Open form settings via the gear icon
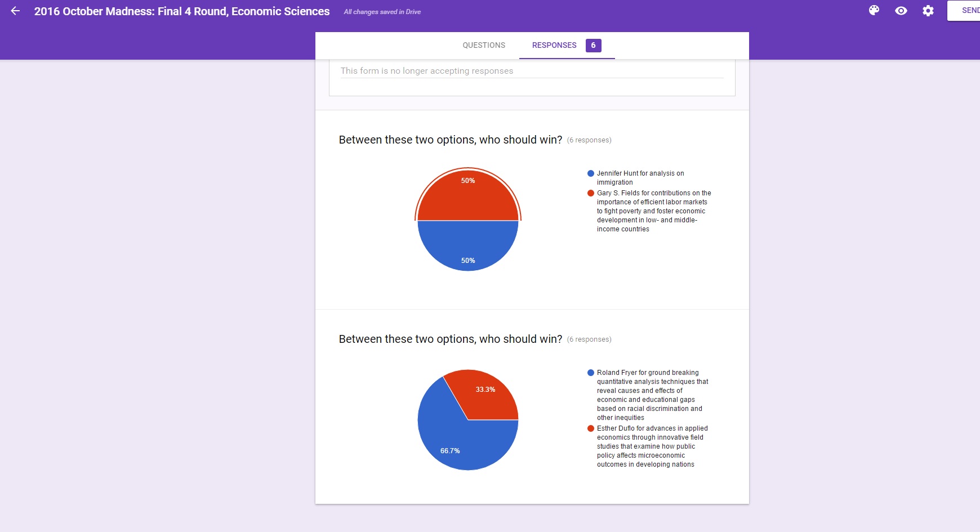Image resolution: width=980 pixels, height=532 pixels. point(928,11)
